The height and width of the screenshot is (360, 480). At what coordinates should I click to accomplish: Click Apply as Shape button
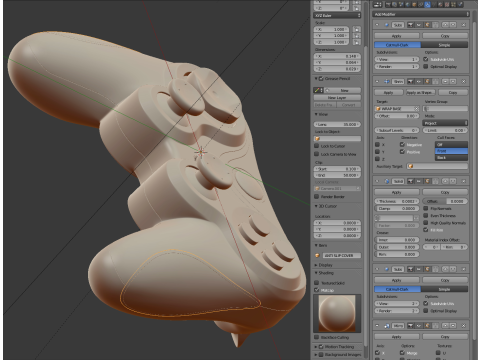(420, 92)
